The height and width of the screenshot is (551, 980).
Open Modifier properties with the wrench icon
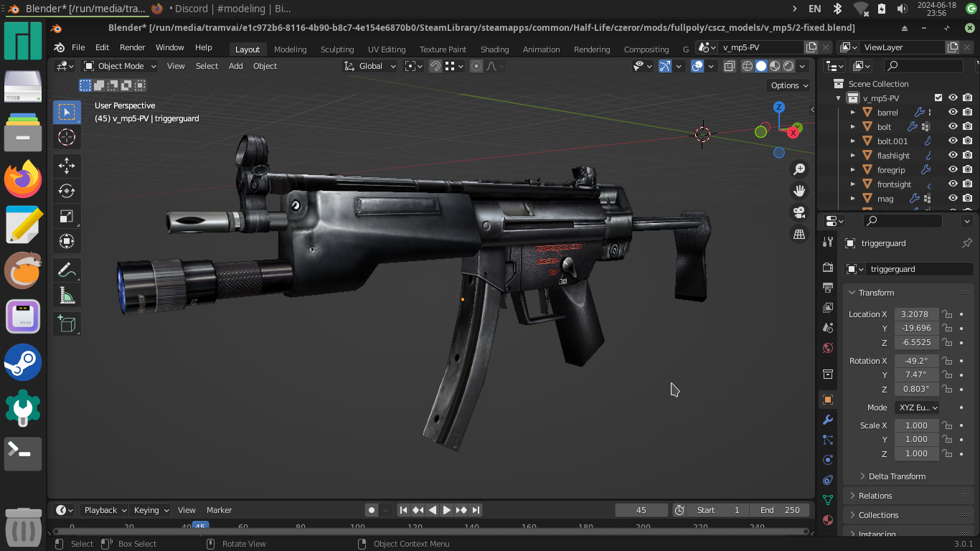[x=827, y=420]
